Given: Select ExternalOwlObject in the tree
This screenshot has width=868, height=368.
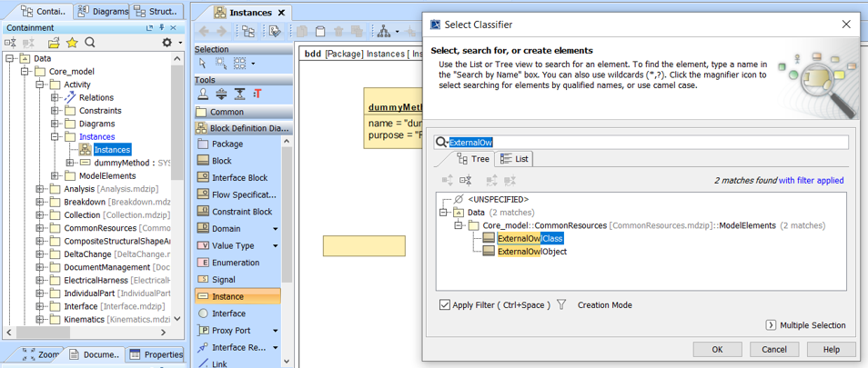Looking at the screenshot, I should 531,252.
